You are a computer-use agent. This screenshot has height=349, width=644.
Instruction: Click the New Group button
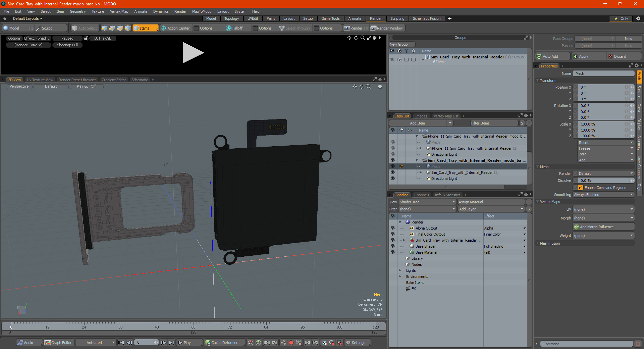pos(402,44)
